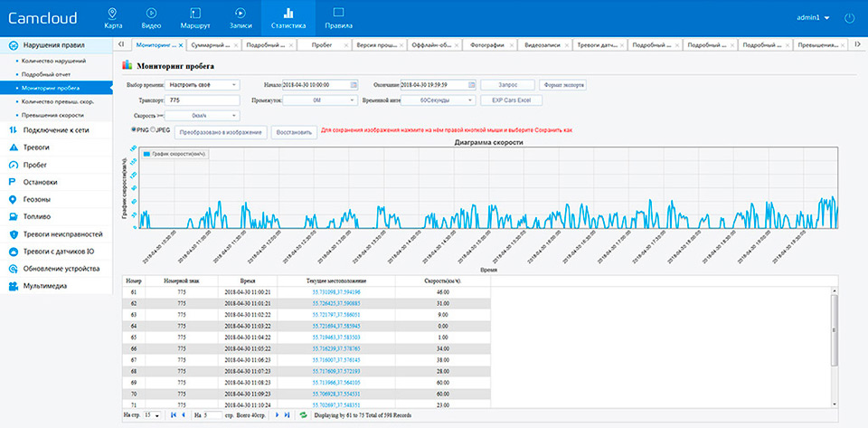This screenshot has width=868, height=428.
Task: Go to the first page of records
Action: coord(172,415)
